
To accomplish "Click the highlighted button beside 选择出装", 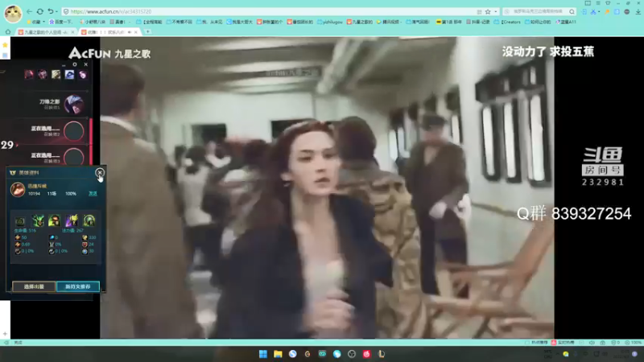I will click(x=77, y=286).
